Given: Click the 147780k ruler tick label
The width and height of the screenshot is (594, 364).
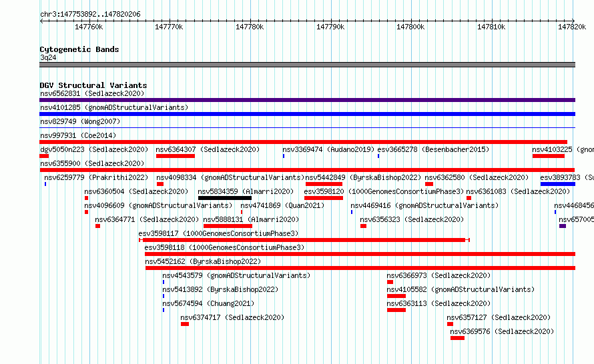Looking at the screenshot, I should click(250, 27).
